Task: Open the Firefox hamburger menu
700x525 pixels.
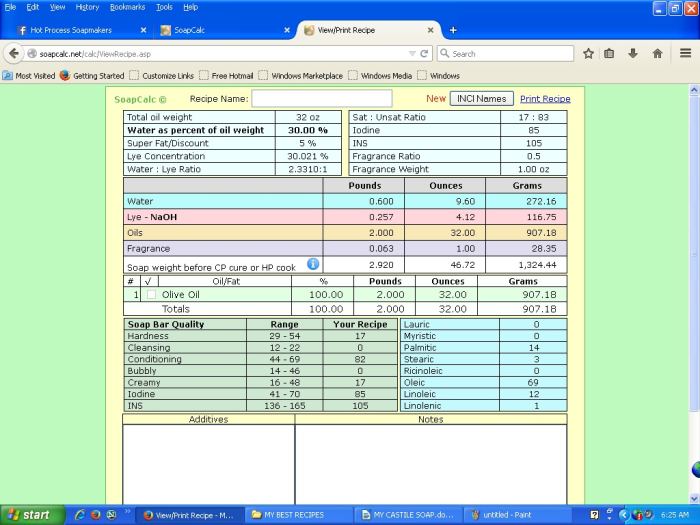Action: (686, 53)
